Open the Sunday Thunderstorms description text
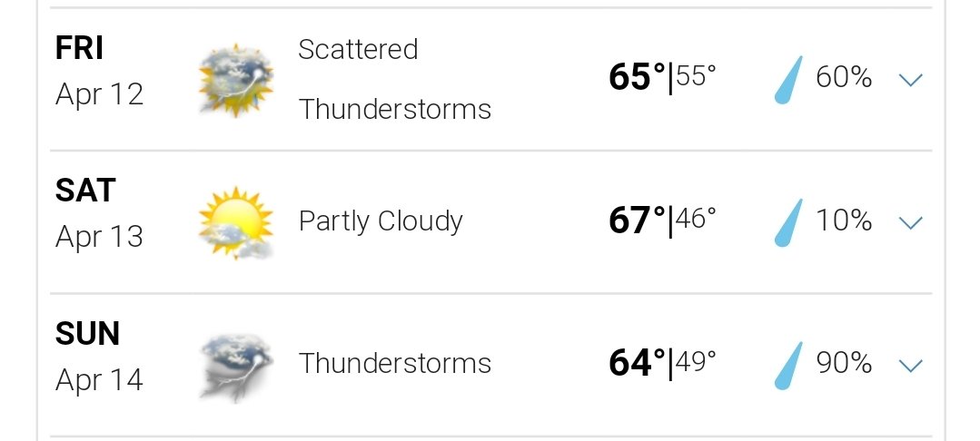 click(395, 364)
